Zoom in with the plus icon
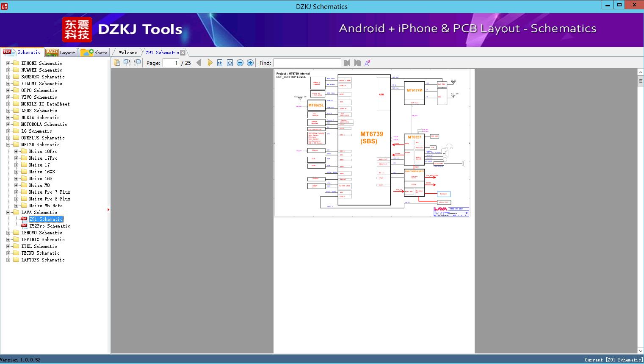Image resolution: width=644 pixels, height=364 pixels. 250,63
